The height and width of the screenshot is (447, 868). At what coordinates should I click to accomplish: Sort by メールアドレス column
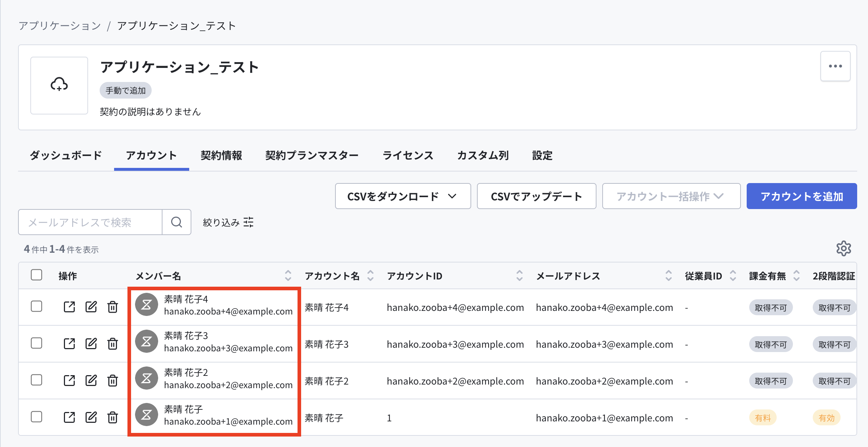click(669, 275)
